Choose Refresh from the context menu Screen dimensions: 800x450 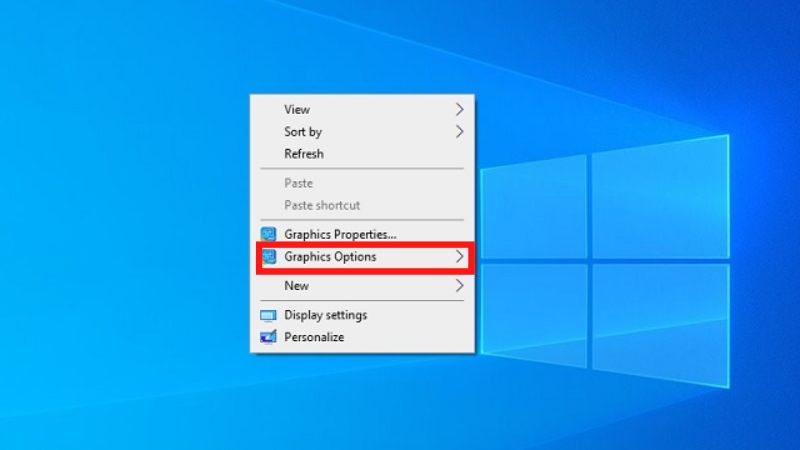click(362, 154)
